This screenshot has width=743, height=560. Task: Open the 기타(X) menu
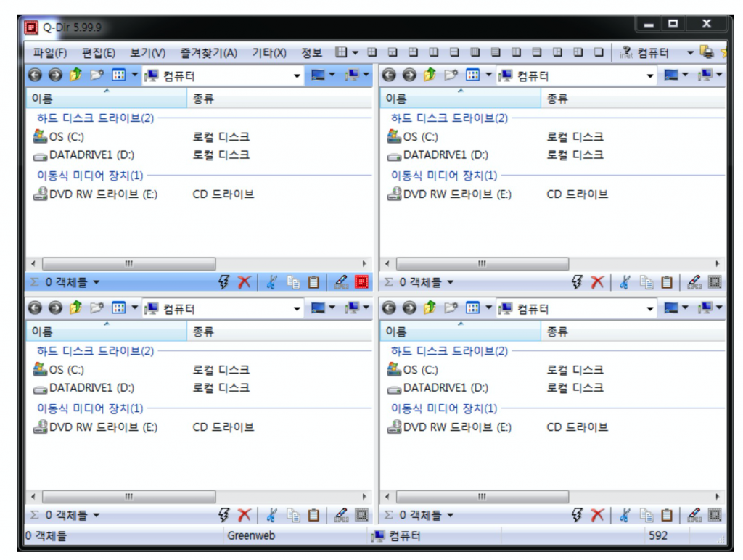click(269, 52)
